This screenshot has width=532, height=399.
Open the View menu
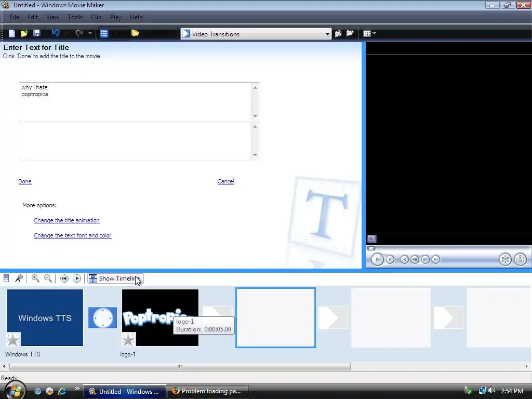[52, 17]
